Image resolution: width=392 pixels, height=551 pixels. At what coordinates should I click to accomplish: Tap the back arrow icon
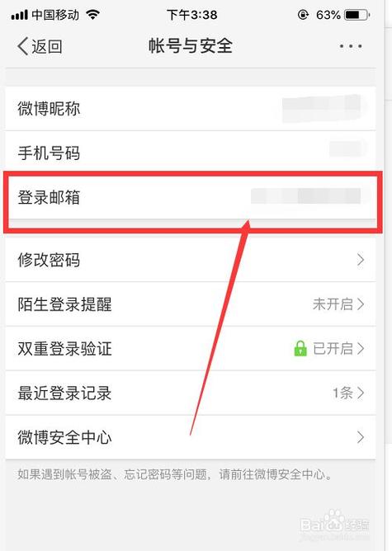22,46
